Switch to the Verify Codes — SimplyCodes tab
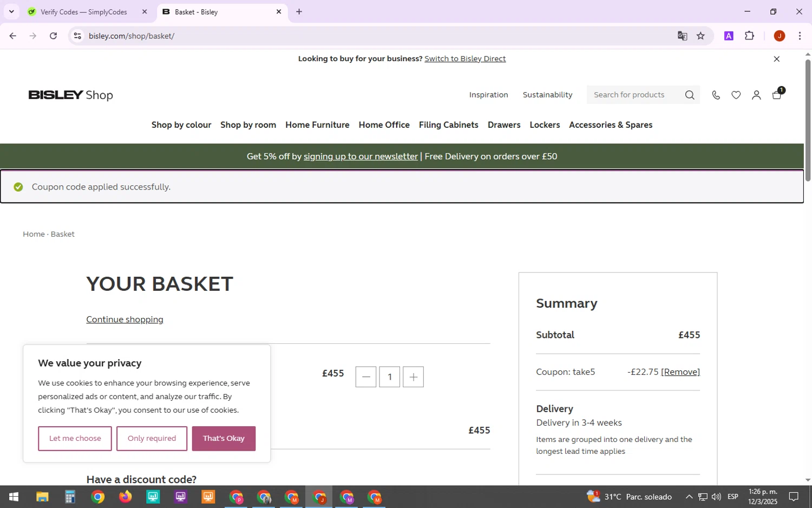 coord(83,12)
